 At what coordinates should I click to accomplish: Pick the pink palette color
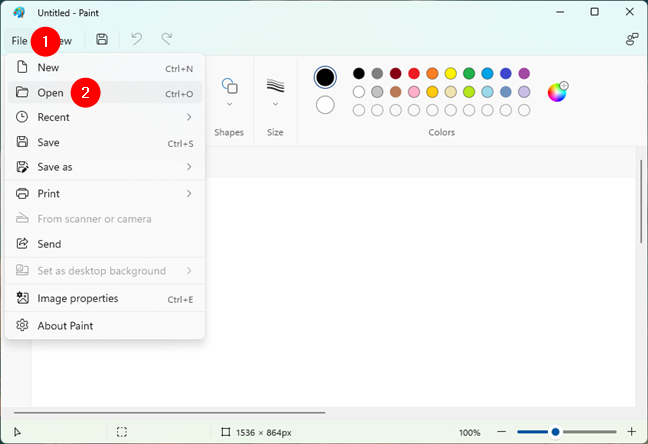pos(414,92)
